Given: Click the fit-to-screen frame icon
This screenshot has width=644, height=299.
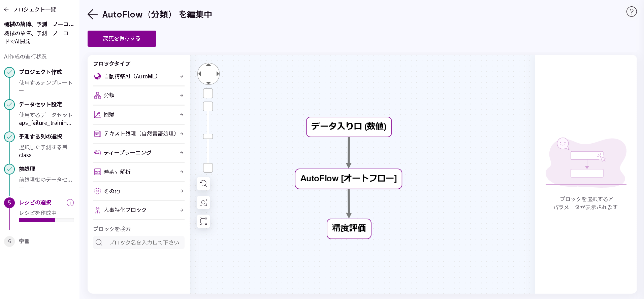Looking at the screenshot, I should 203,221.
